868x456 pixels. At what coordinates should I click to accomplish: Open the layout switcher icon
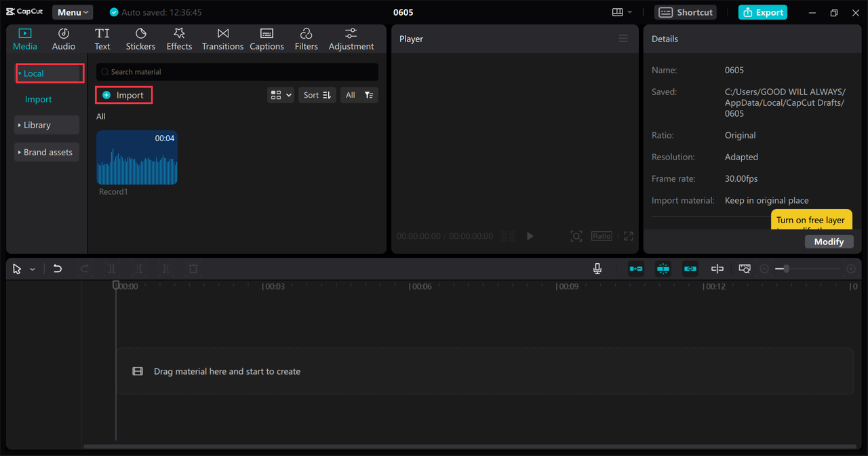(x=622, y=12)
